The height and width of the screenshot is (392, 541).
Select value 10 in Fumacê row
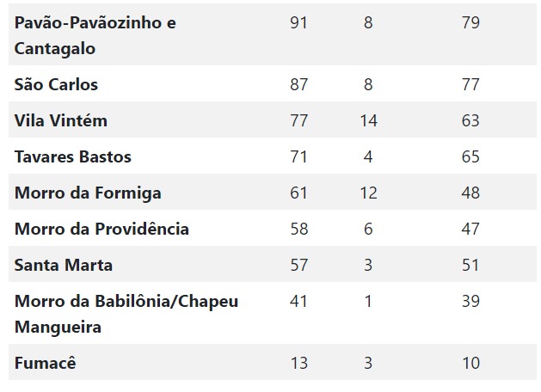[470, 363]
